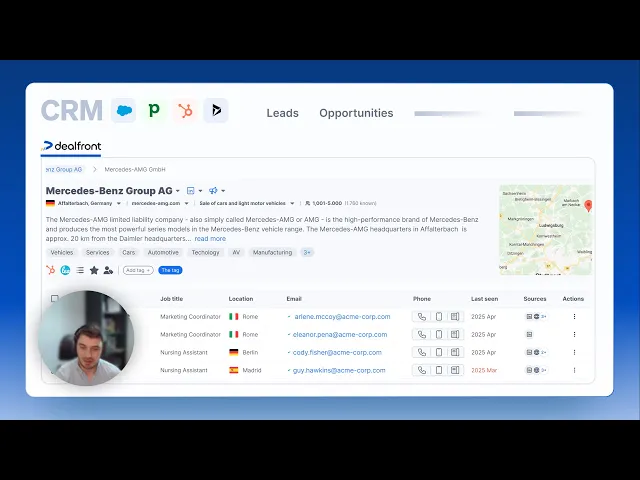Click mobile icon in guy.hawkins row
The height and width of the screenshot is (480, 640).
coord(439,370)
